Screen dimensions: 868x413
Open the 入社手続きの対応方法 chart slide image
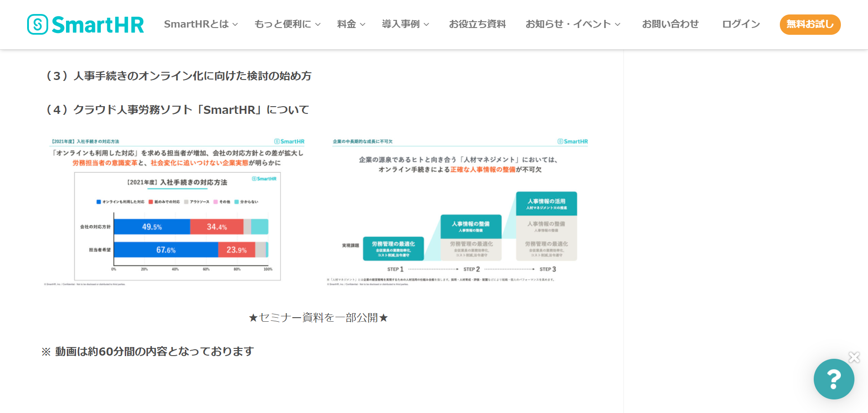click(x=176, y=212)
